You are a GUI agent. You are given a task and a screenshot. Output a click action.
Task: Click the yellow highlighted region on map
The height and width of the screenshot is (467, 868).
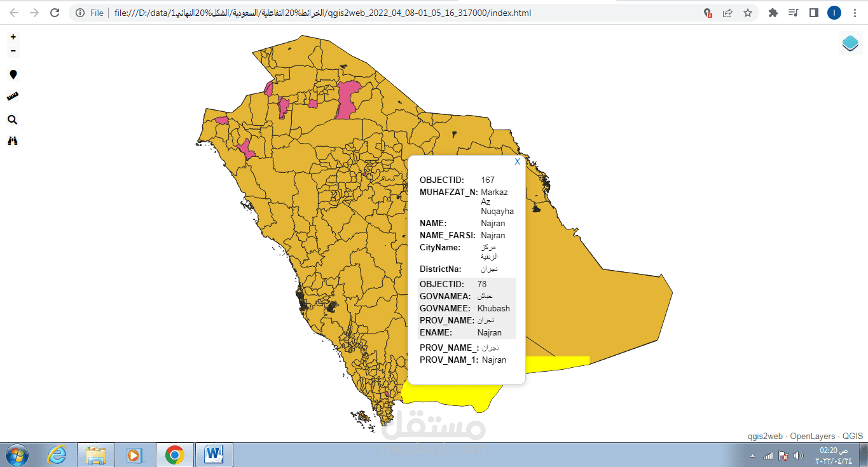(x=451, y=394)
